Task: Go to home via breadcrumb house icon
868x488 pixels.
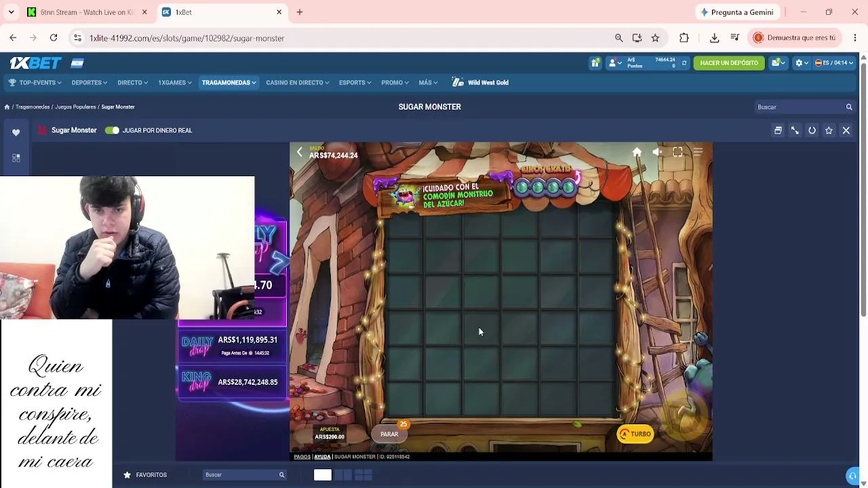Action: point(7,107)
